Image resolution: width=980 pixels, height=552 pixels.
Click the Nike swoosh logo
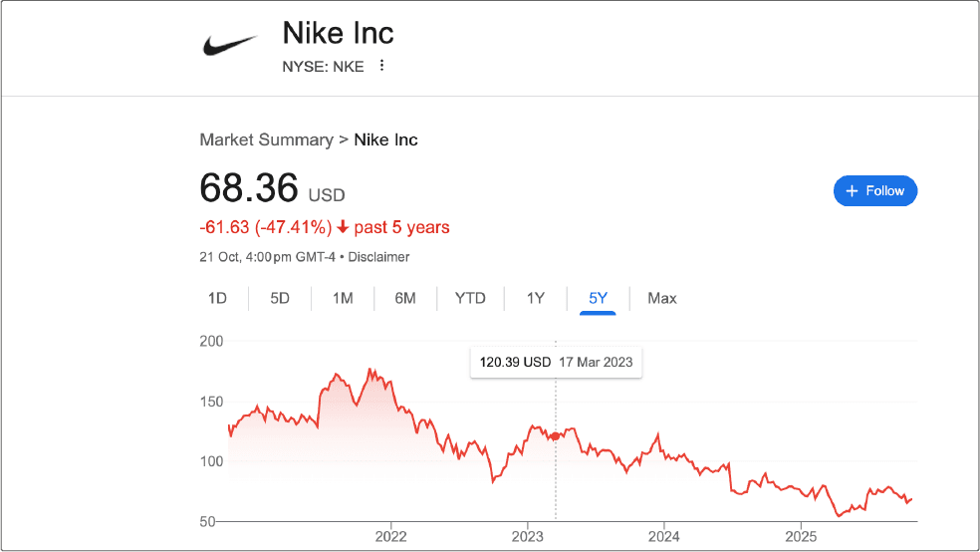tap(230, 45)
